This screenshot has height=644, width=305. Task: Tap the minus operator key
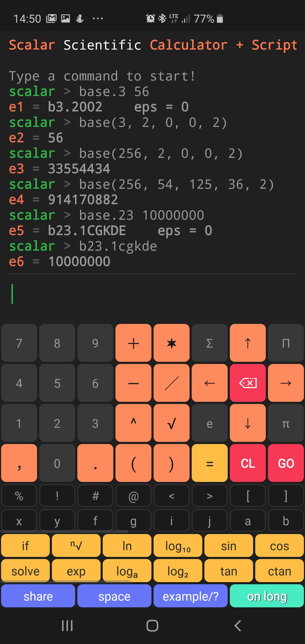click(133, 383)
